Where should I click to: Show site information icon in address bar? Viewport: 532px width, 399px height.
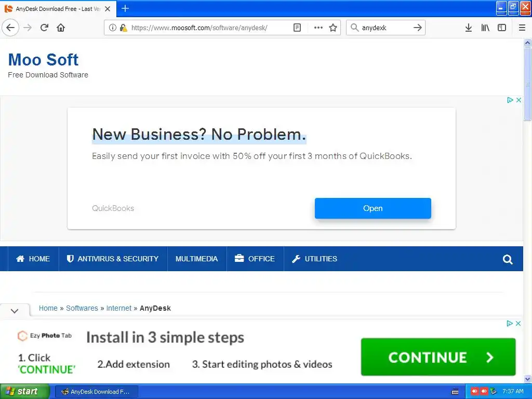112,28
